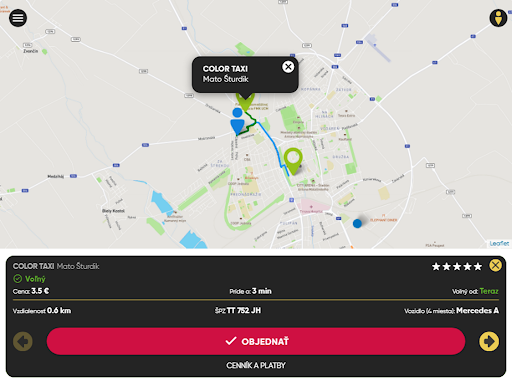Tap the Mercedes A vehicle label
This screenshot has width=512, height=384.
pos(477,311)
